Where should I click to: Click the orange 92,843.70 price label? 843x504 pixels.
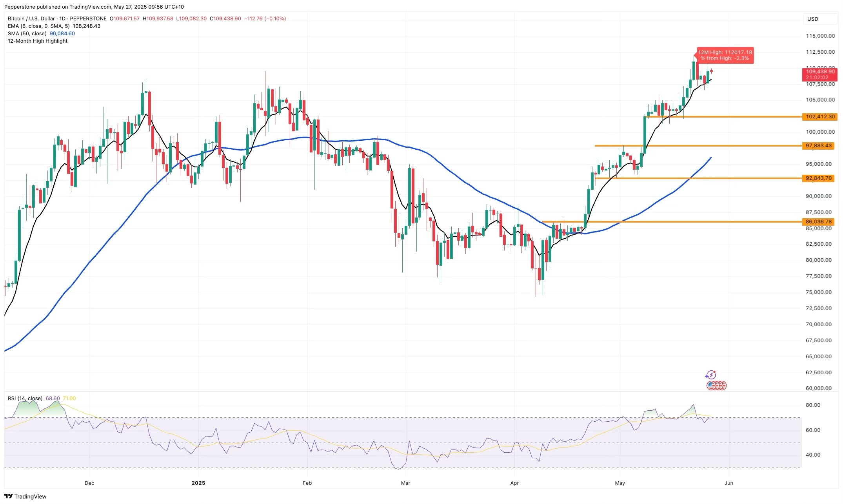818,178
